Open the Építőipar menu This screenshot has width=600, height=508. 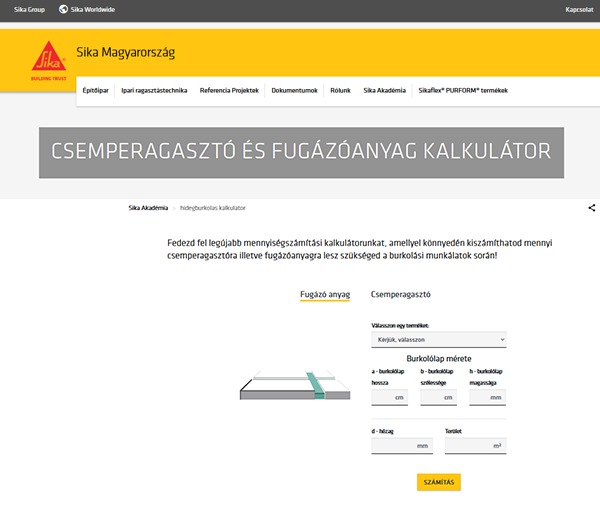(x=96, y=91)
